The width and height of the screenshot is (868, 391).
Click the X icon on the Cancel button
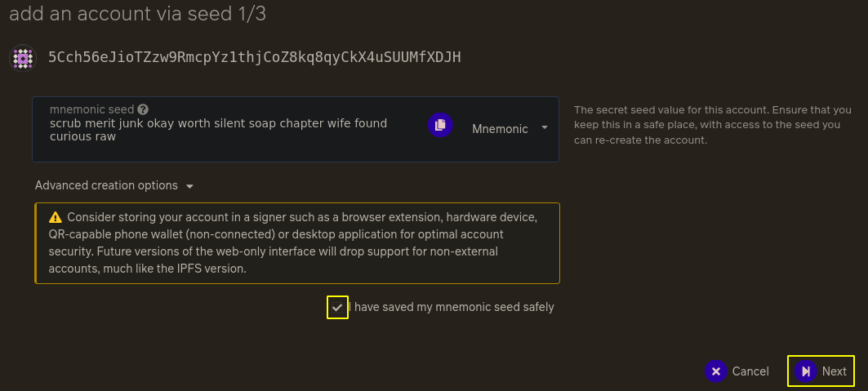pyautogui.click(x=716, y=371)
